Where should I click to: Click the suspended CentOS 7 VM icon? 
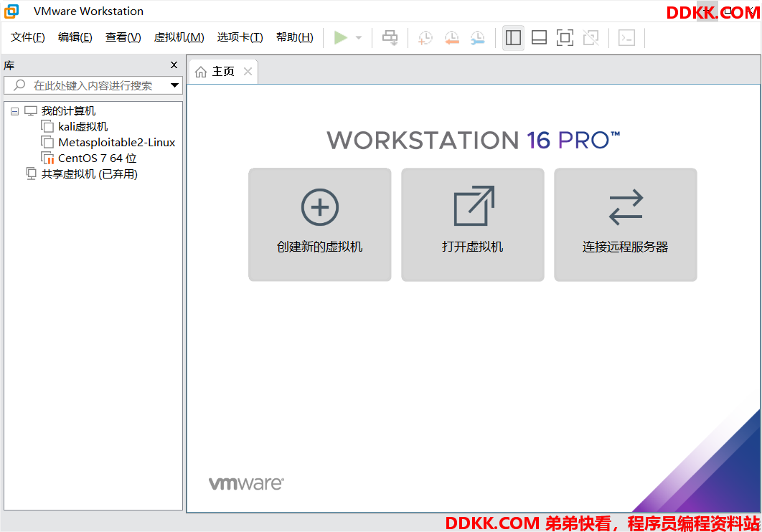click(47, 158)
